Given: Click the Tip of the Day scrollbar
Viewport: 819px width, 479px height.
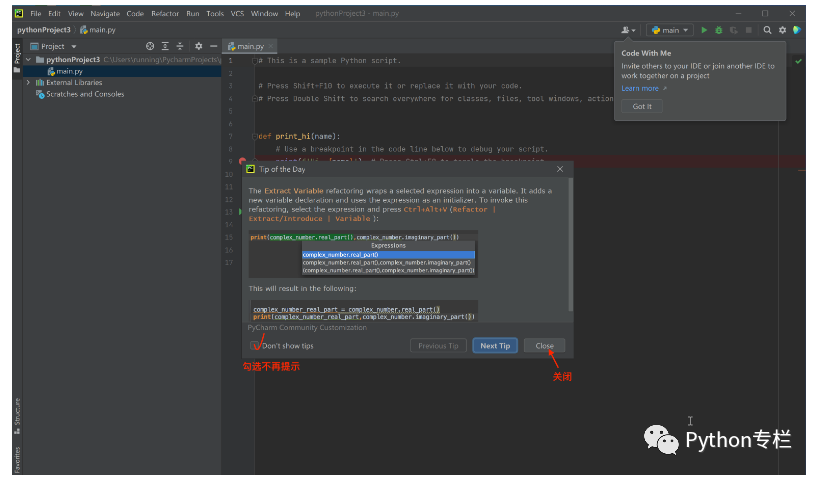Looking at the screenshot, I should [570, 244].
